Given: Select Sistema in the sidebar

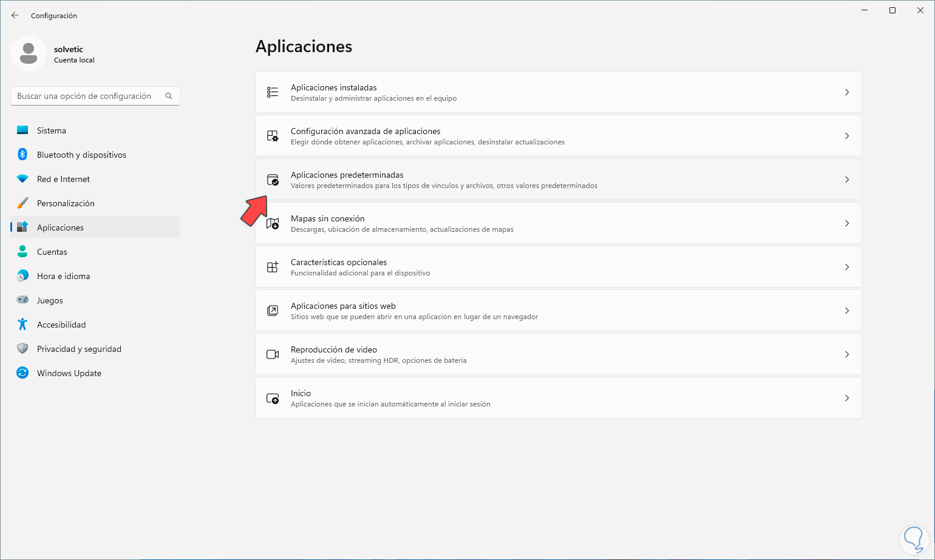Looking at the screenshot, I should tap(52, 130).
